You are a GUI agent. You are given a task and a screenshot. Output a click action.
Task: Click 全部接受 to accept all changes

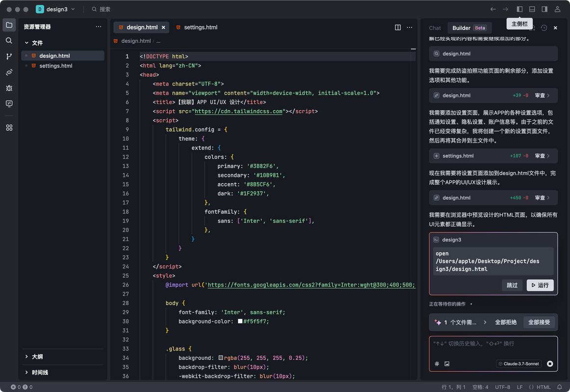[x=539, y=322]
